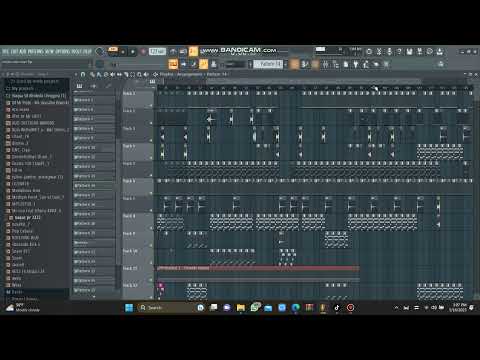Viewport: 480px width, 360px height.
Task: Expand the Pop Culture browser folder
Action: [22, 231]
